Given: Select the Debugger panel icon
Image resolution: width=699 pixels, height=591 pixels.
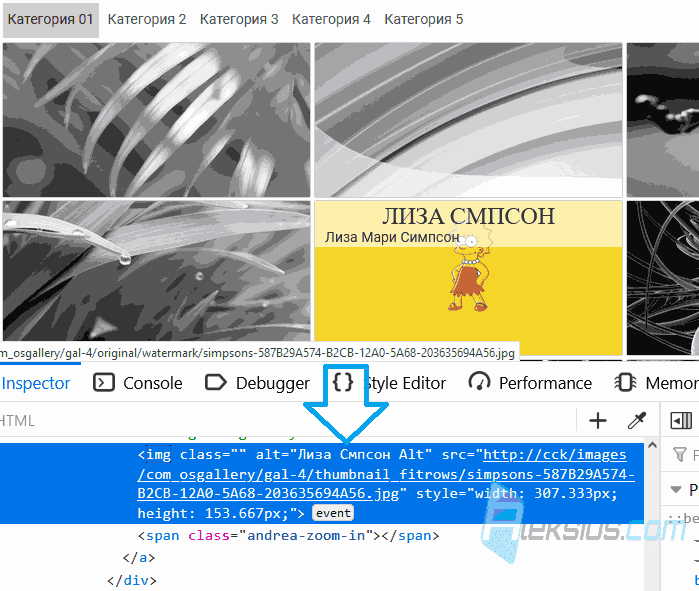Looking at the screenshot, I should (216, 383).
